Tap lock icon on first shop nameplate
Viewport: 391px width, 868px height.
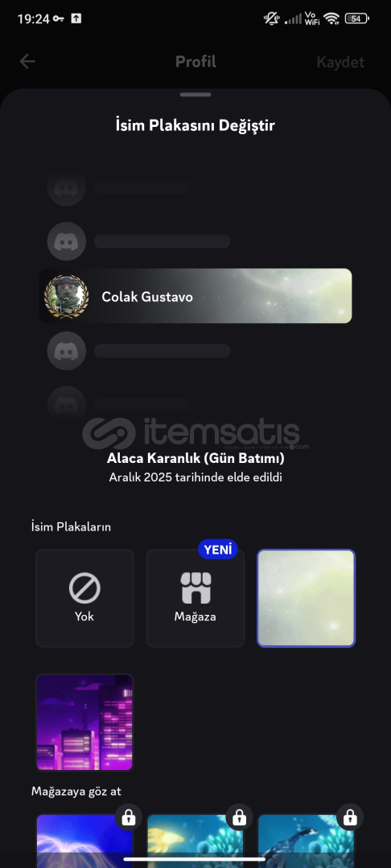129,817
